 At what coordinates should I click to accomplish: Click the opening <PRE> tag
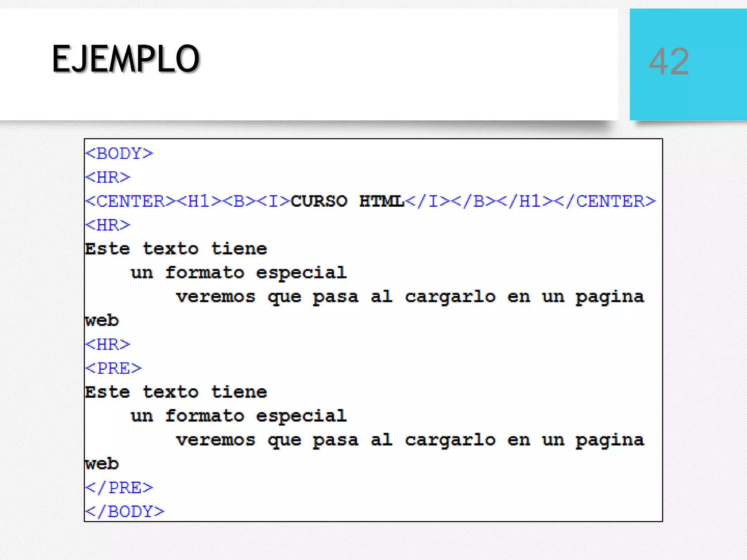[113, 368]
